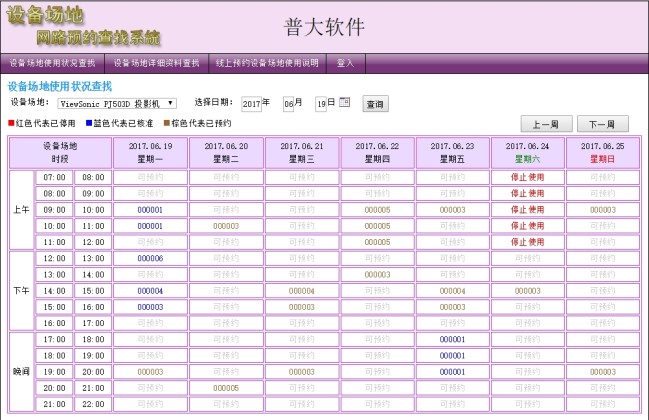Open booking 000003 Sunday 19:00-20:00

click(603, 372)
